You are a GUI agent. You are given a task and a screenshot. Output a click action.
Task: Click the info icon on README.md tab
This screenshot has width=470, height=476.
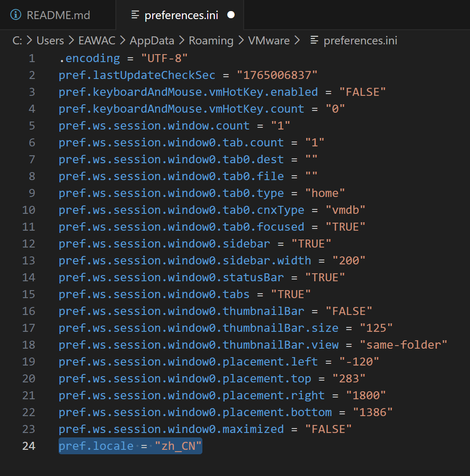pyautogui.click(x=16, y=15)
